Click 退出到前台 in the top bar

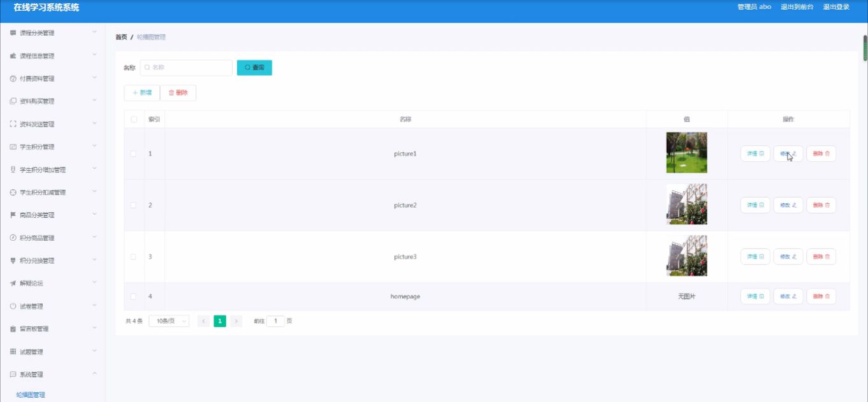coord(797,7)
